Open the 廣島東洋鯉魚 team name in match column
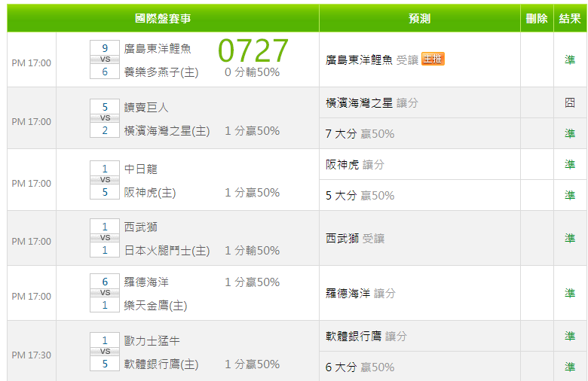Screen dimensions: 588x381 pos(158,48)
